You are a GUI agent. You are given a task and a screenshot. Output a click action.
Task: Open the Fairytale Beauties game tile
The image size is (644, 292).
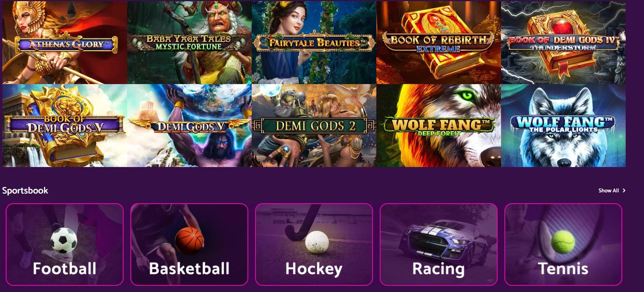click(314, 42)
